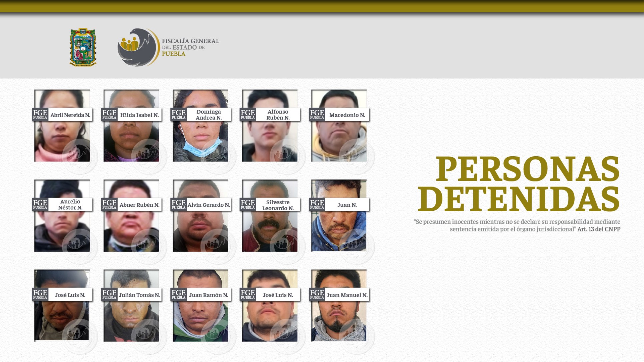Image resolution: width=644 pixels, height=362 pixels.
Task: Select the Hilda Isabel N. name label
Action: (x=139, y=115)
